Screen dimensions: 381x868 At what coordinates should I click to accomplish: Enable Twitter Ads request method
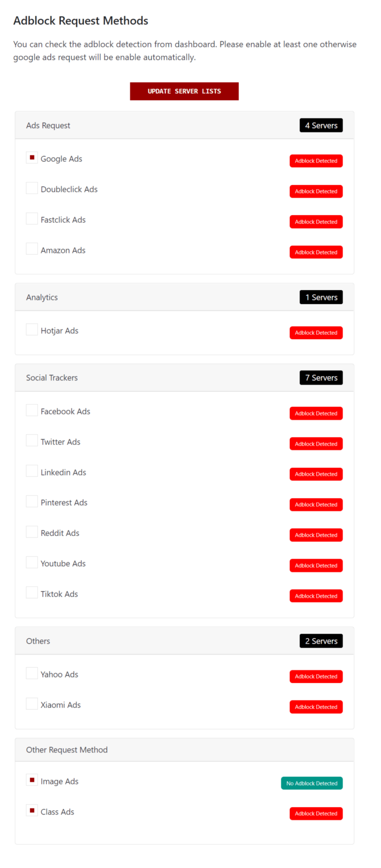point(31,440)
